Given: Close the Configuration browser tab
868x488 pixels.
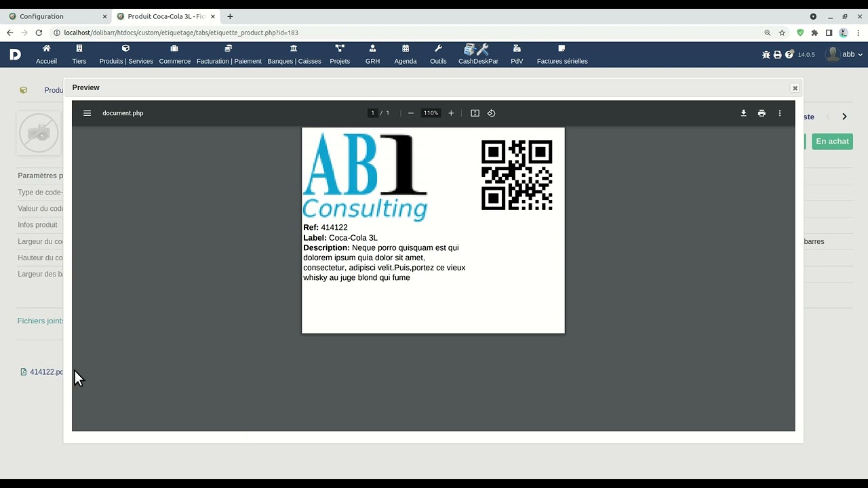Looking at the screenshot, I should [x=104, y=16].
